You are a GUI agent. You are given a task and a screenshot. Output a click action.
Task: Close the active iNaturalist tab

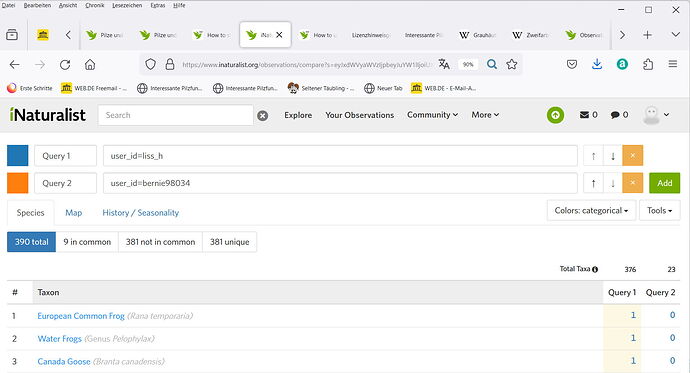pos(279,35)
